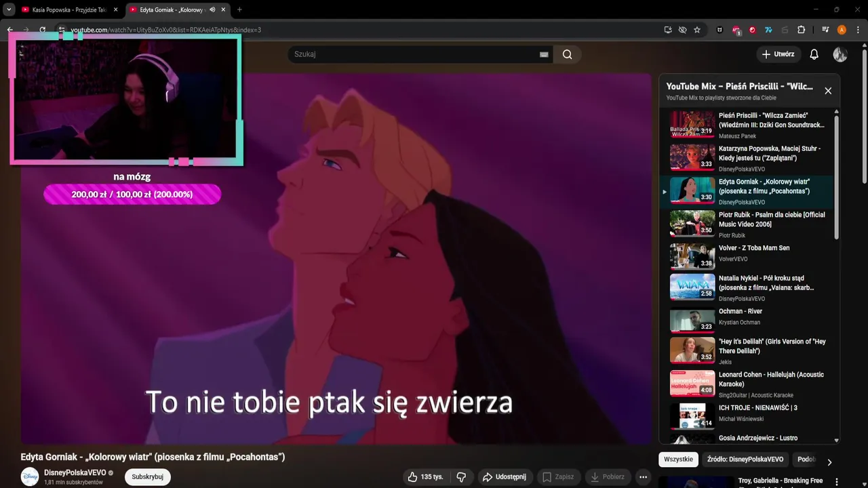Click the Pocahontas video player
Viewport: 868px width, 488px height.
(x=336, y=259)
